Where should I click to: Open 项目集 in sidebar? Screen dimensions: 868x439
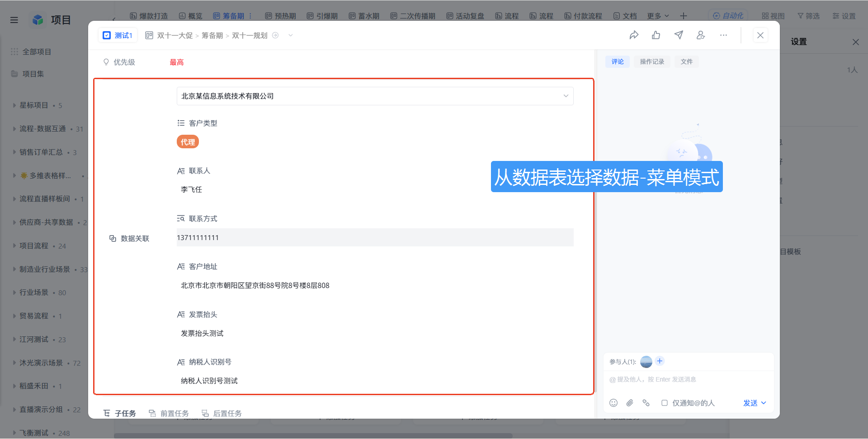point(27,74)
